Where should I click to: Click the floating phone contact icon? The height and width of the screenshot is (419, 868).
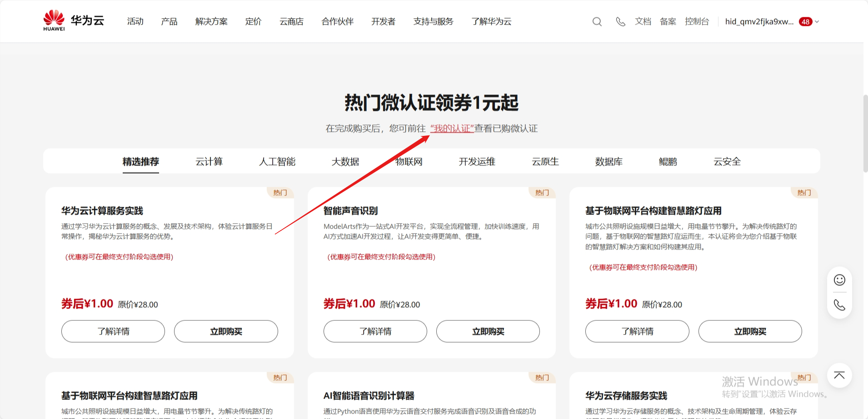coord(839,305)
